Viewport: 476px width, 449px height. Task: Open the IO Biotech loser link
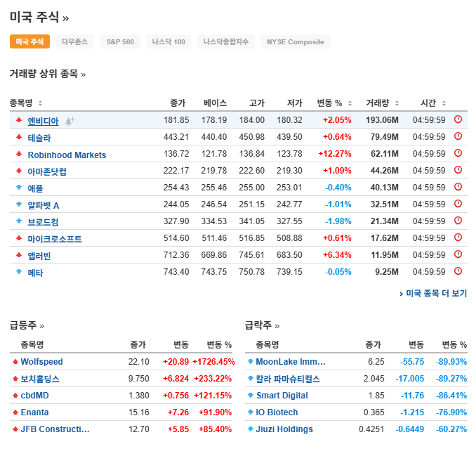click(277, 412)
